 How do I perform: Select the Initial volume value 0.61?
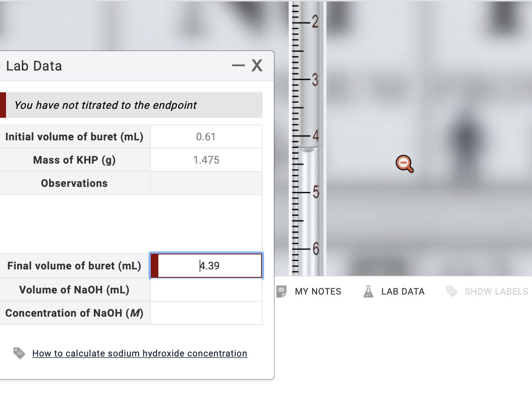206,137
